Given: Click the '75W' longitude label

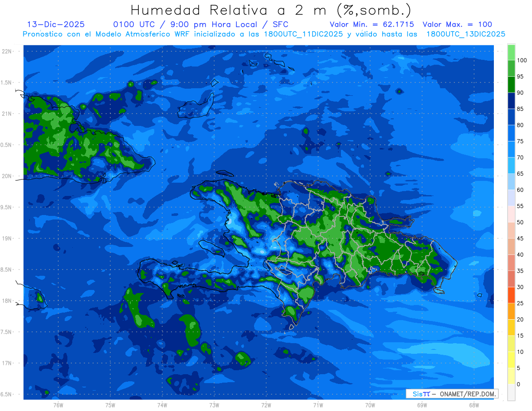Looking at the screenshot, I should click(x=110, y=405).
